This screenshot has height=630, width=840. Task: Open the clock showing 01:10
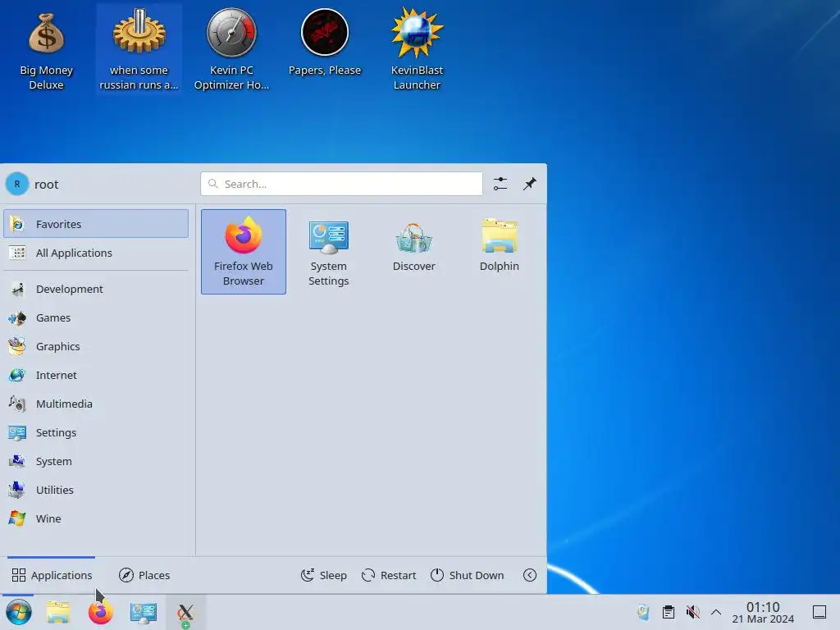click(763, 612)
